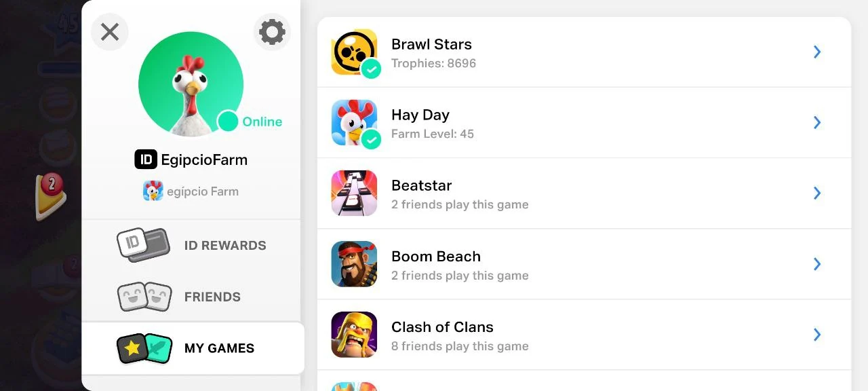Expand the Beatstar row chevron

(x=817, y=193)
